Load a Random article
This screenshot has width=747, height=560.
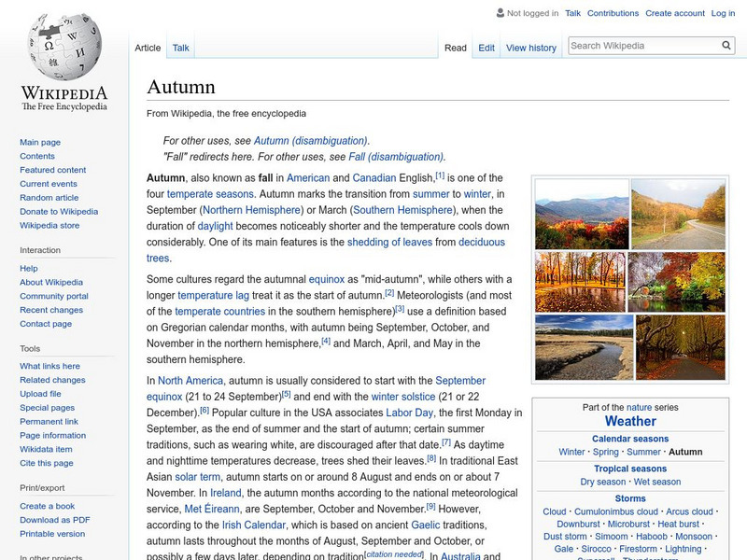point(49,197)
